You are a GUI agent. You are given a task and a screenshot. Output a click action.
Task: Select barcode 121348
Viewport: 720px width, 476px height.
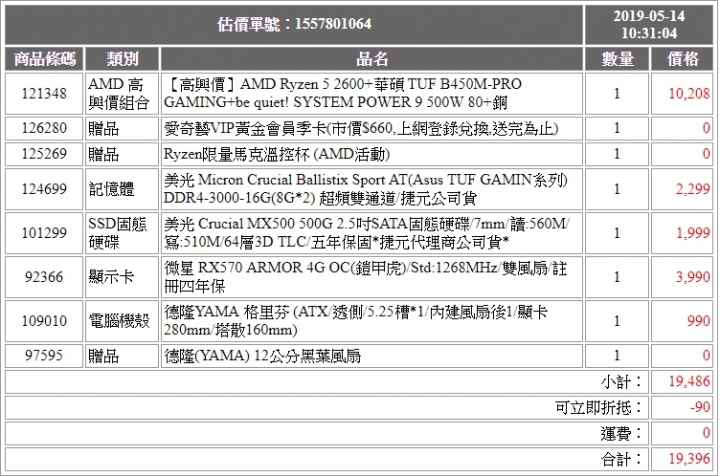(x=44, y=94)
